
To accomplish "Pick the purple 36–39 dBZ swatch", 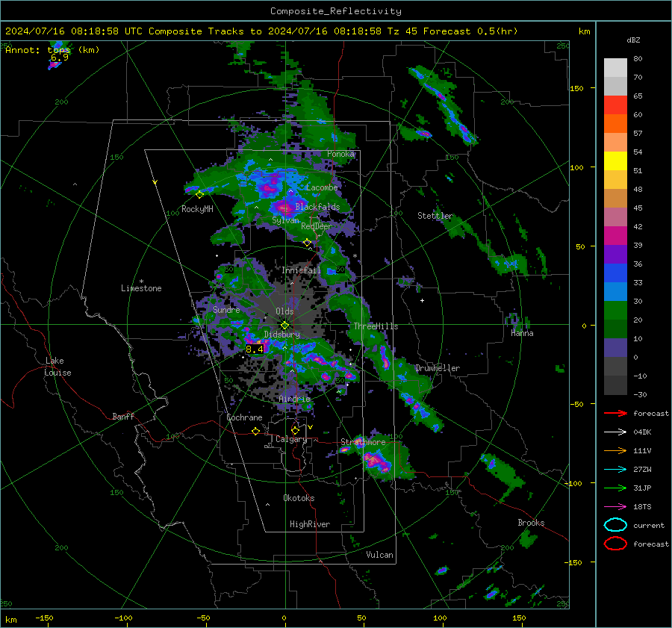I will (615, 255).
